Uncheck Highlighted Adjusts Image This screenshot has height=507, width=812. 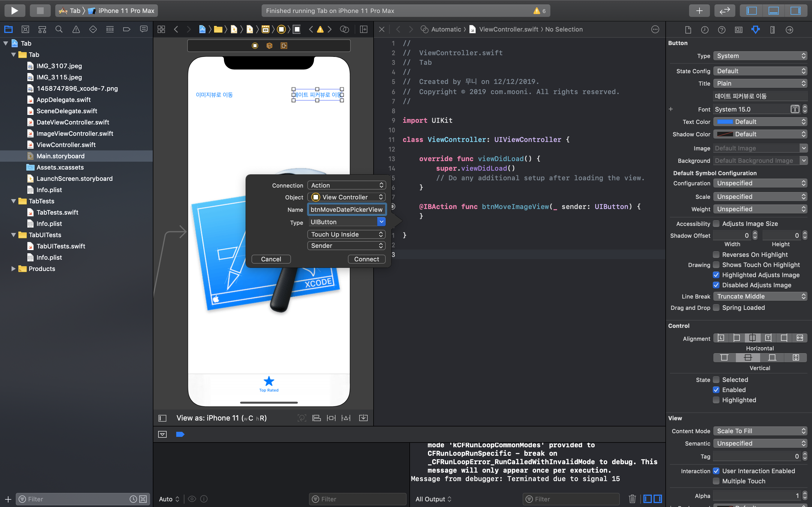click(x=716, y=275)
